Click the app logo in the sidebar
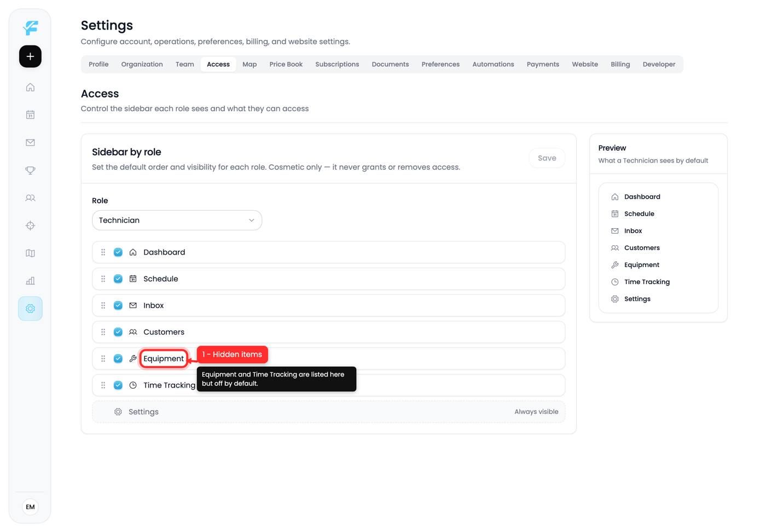This screenshot has height=532, width=766. (31, 27)
